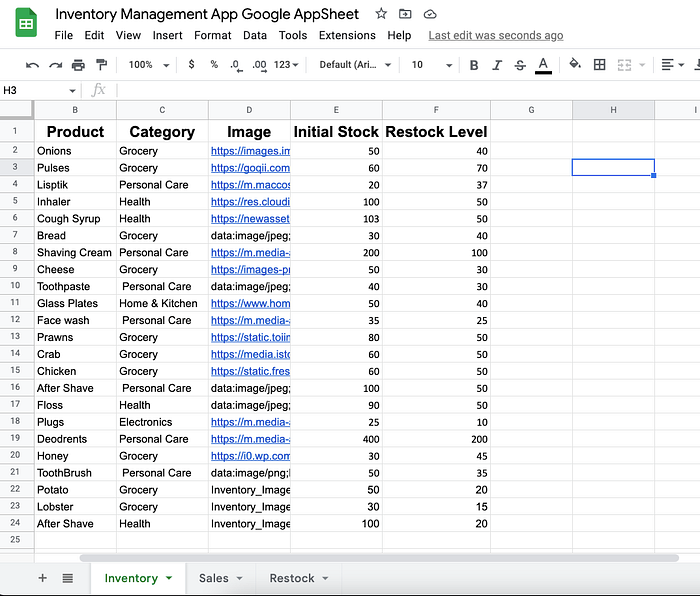Open the font size dropdown
This screenshot has height=596, width=700.
coord(431,65)
